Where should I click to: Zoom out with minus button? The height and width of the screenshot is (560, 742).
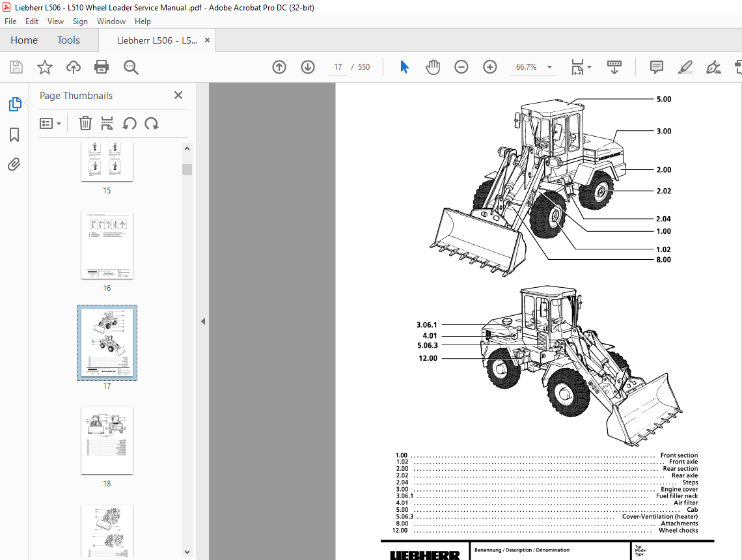click(461, 67)
